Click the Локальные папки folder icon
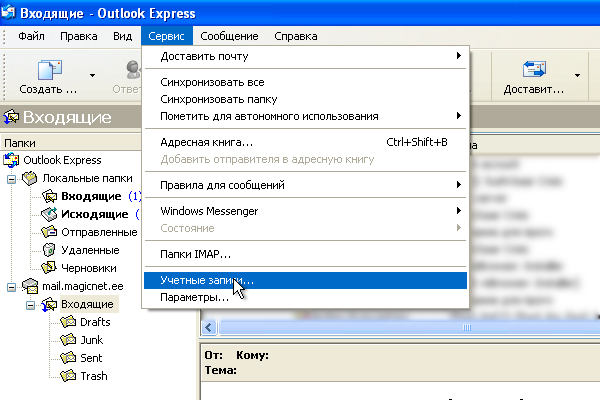Viewport: 600px width, 400px height. click(29, 178)
